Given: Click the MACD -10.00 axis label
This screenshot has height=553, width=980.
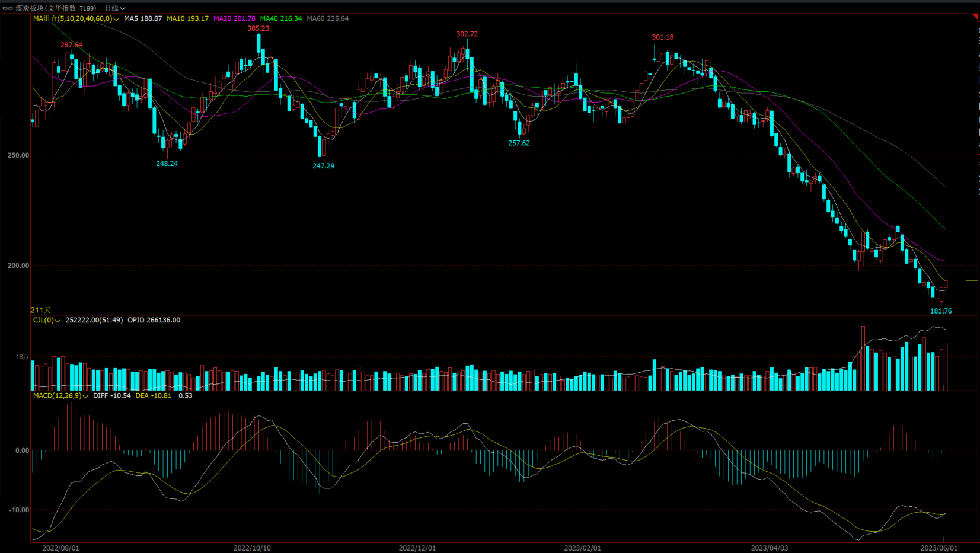Looking at the screenshot, I should point(19,510).
